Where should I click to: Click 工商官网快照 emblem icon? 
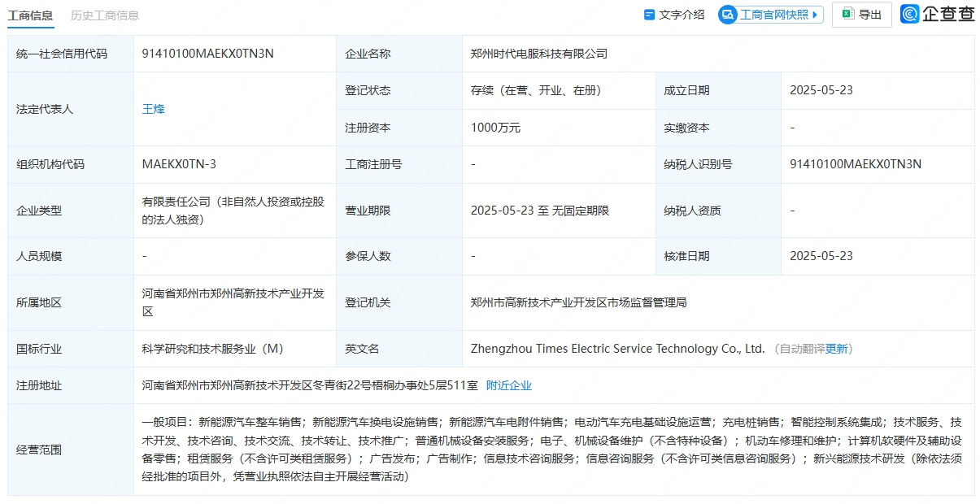[728, 15]
